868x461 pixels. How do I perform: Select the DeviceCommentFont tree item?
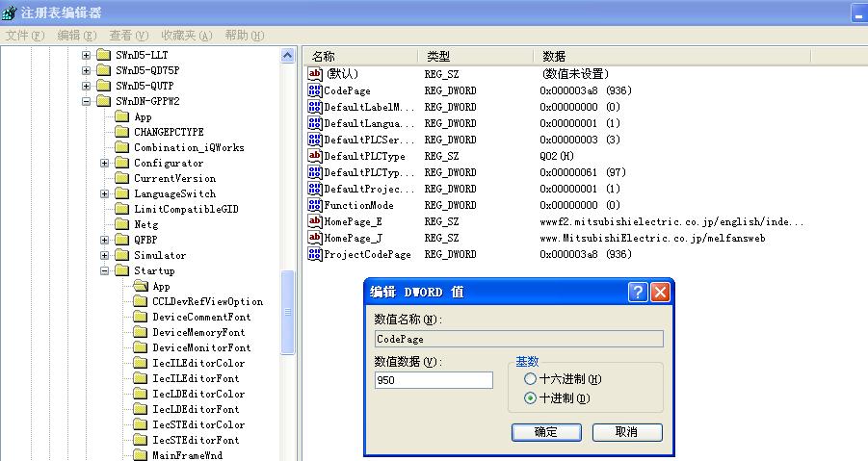click(201, 317)
